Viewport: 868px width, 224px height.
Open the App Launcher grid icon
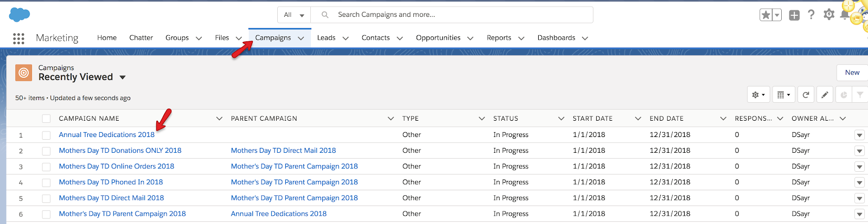click(x=18, y=38)
